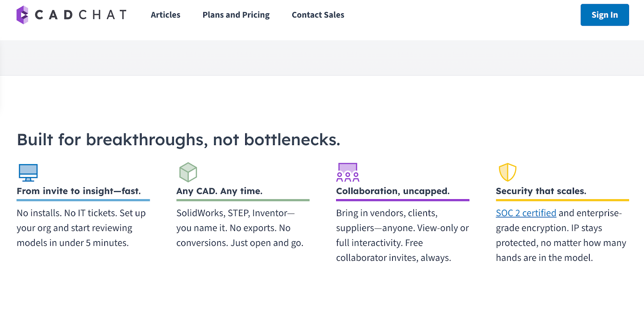Click the presentation board in the collaboration icon
The image size is (644, 312).
[x=348, y=167]
